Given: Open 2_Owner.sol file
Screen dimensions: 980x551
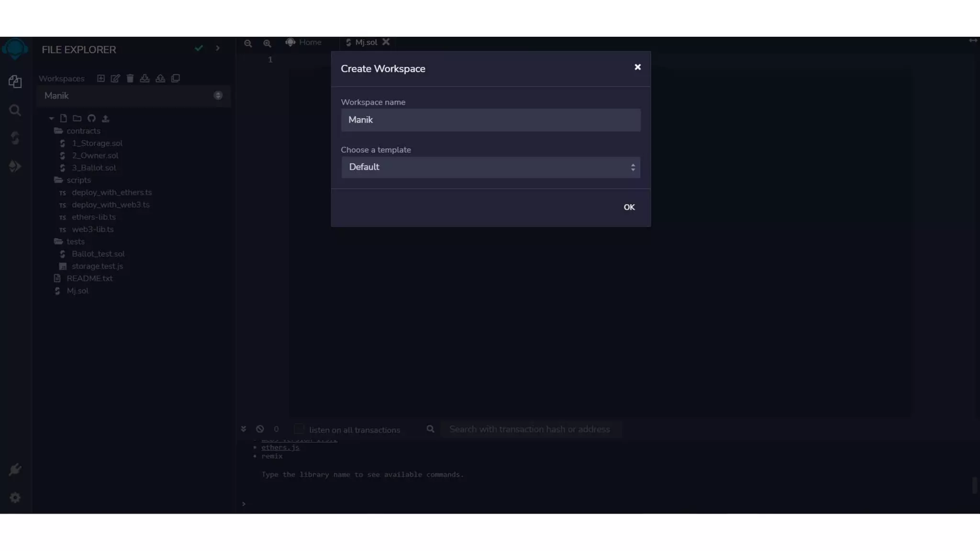Looking at the screenshot, I should [x=95, y=155].
